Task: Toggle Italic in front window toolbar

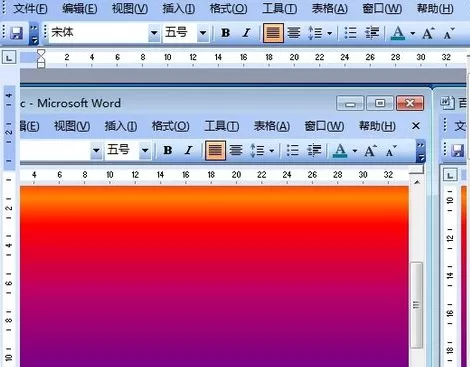Action: point(188,150)
